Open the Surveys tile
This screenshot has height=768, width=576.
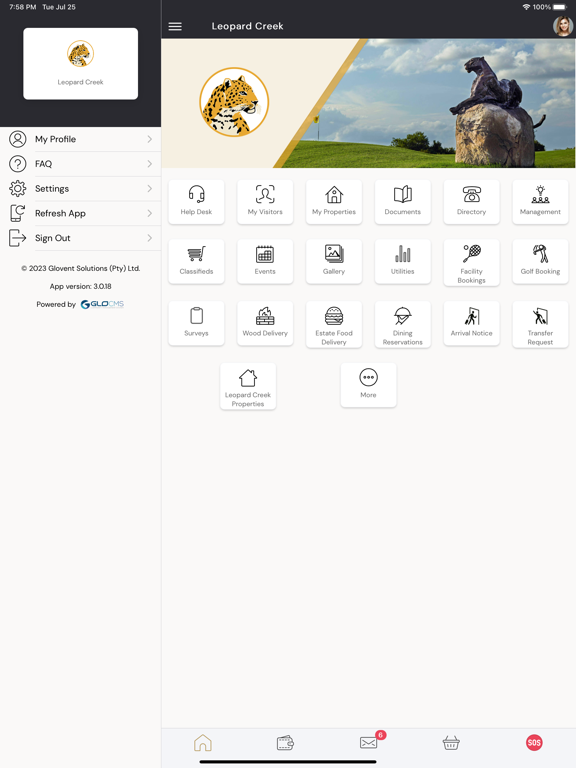[x=196, y=323]
